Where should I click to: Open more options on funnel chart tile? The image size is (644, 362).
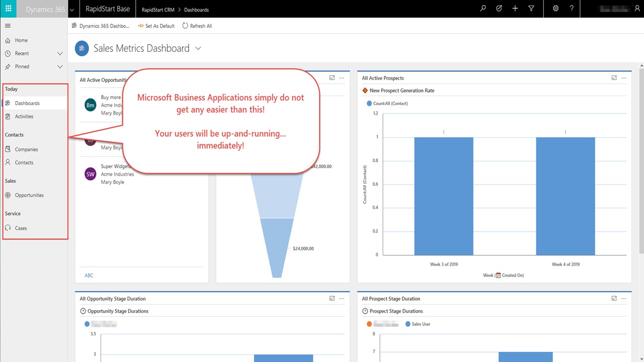click(342, 78)
